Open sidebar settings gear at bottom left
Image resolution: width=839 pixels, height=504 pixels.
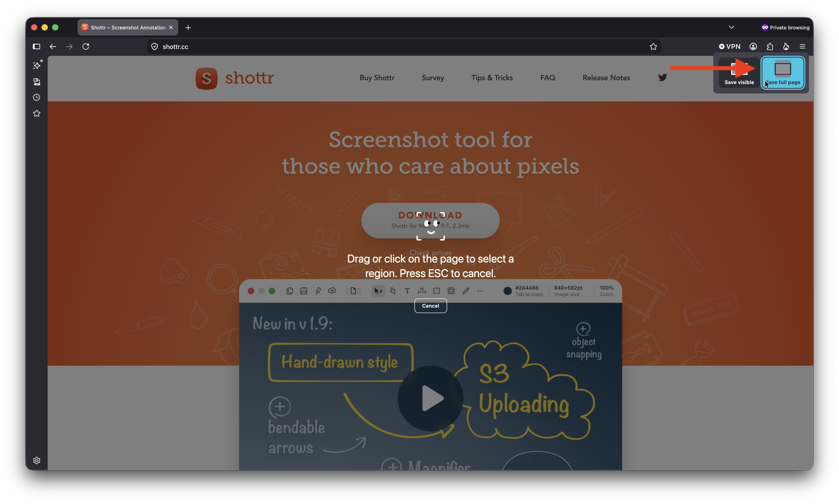[x=37, y=460]
